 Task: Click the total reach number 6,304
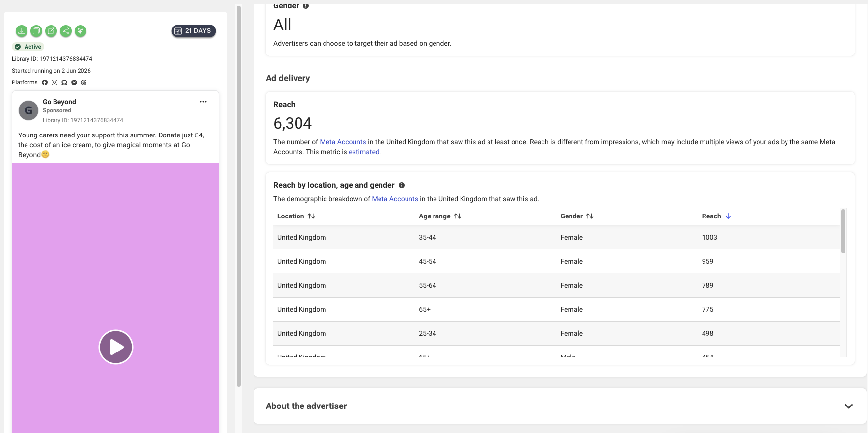[x=293, y=123]
